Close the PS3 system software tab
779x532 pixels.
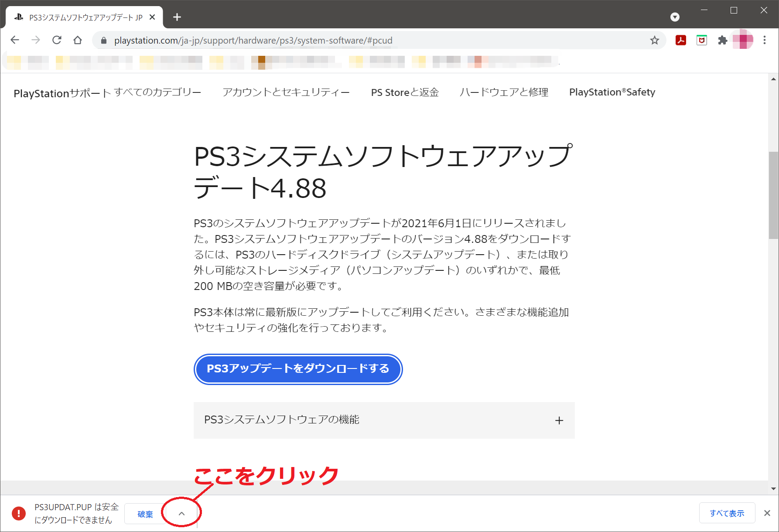[x=152, y=17]
